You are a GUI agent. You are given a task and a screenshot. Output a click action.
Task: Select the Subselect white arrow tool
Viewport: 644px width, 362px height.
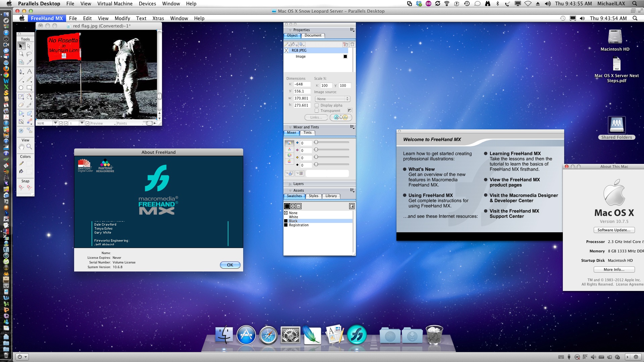click(29, 46)
